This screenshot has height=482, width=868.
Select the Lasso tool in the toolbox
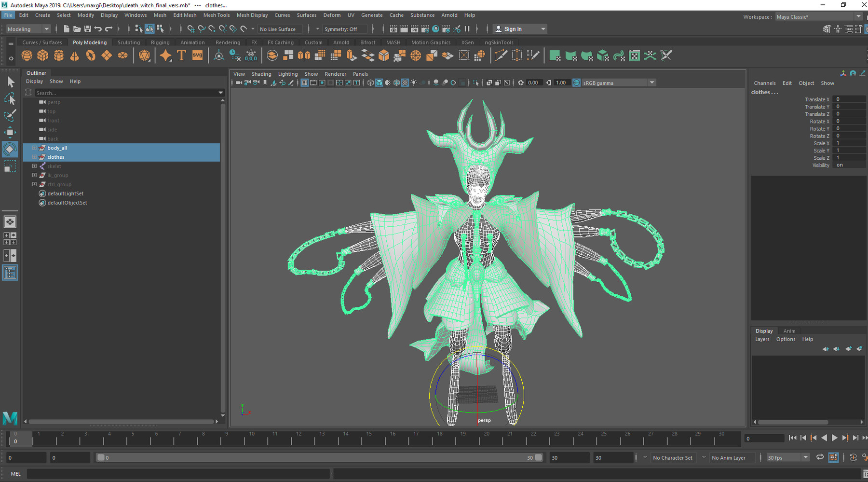(10, 99)
